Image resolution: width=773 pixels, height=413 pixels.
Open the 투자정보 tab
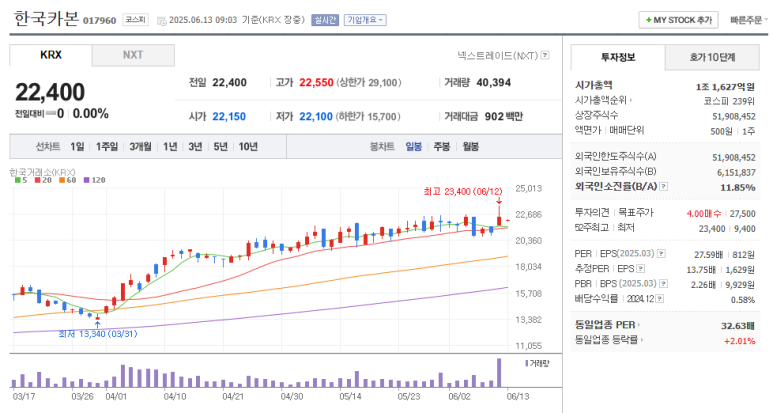pos(618,57)
